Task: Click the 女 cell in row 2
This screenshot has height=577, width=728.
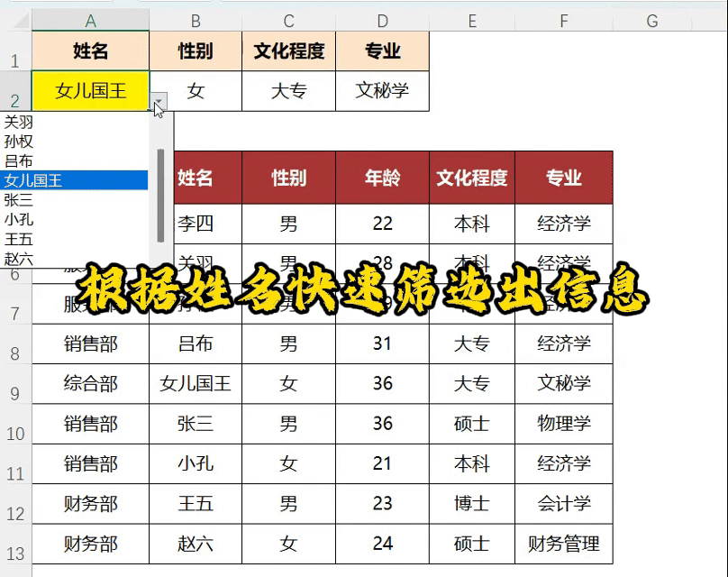Action: pyautogui.click(x=196, y=90)
